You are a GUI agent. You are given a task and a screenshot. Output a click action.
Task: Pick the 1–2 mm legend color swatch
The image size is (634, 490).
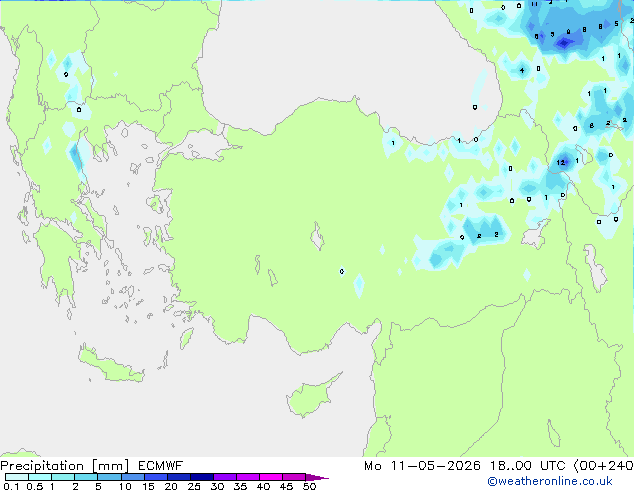coord(63,477)
